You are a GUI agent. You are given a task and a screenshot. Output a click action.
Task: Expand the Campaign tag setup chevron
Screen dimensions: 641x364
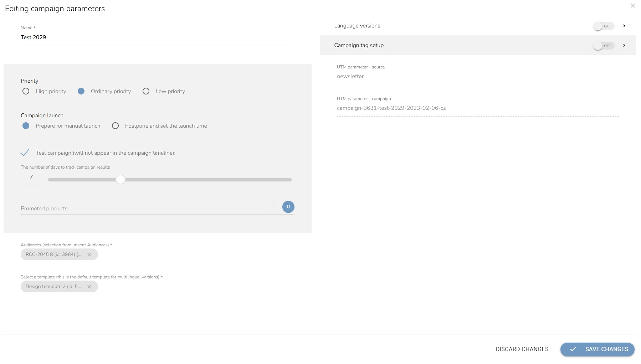[x=624, y=45]
